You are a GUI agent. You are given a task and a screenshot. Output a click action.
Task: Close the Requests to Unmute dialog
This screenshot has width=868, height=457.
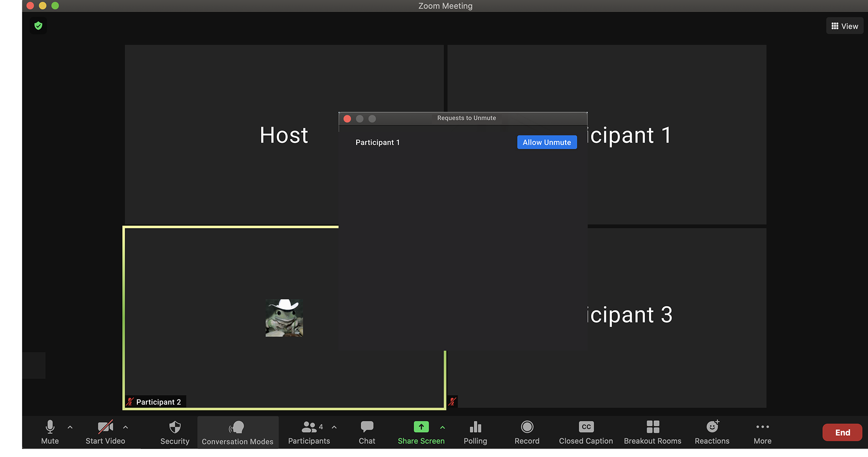(x=347, y=119)
